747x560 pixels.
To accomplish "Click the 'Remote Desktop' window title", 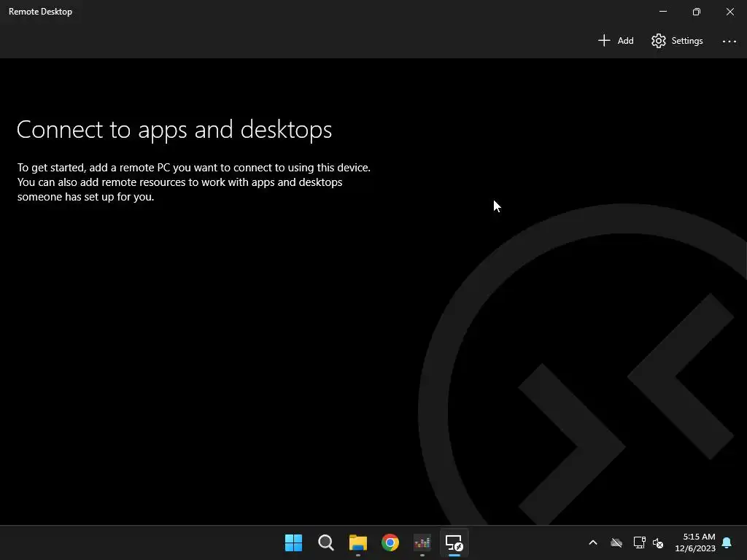I will [x=41, y=12].
